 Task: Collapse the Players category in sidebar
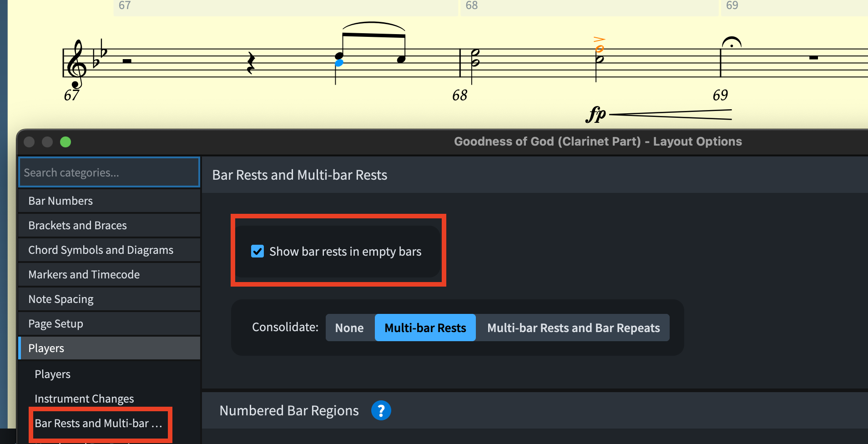click(109, 348)
